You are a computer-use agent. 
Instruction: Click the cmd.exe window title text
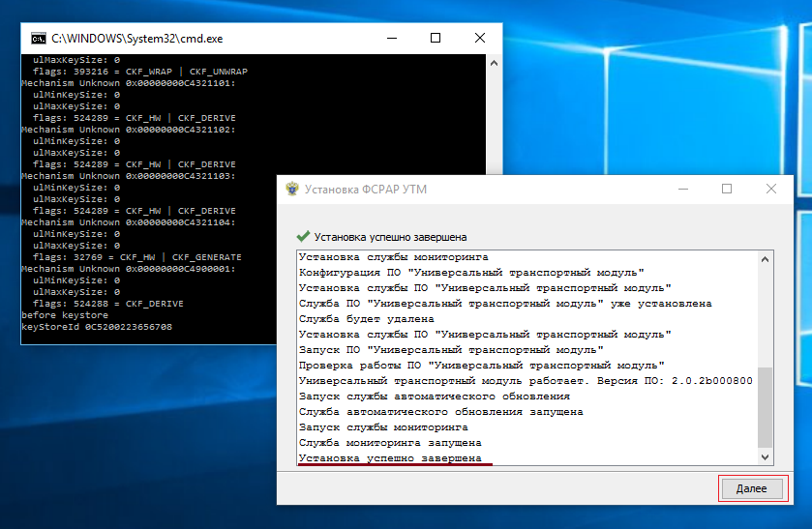click(x=137, y=39)
